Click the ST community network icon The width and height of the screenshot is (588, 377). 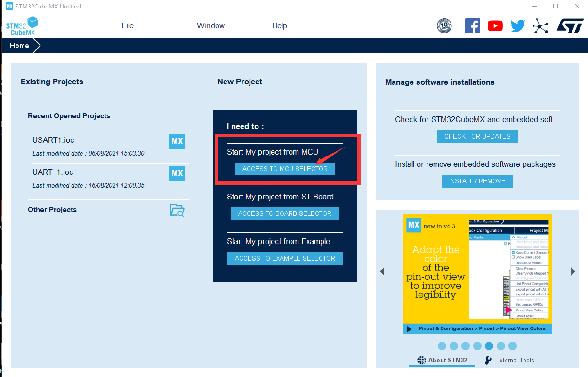click(540, 26)
